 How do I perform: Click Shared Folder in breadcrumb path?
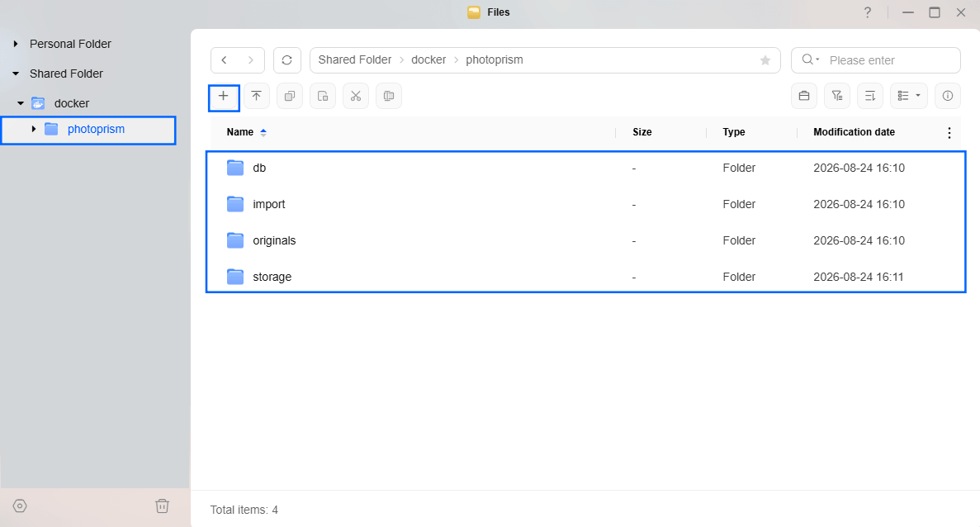[355, 60]
